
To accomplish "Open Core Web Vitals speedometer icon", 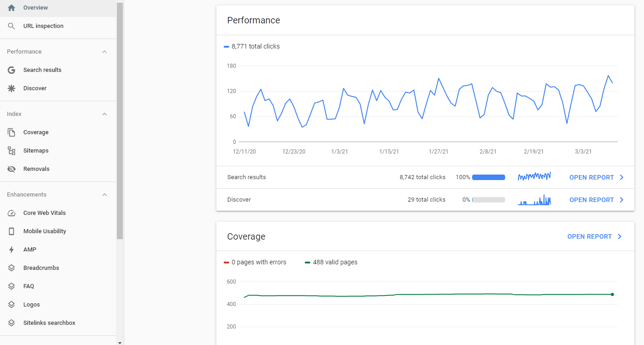I will [11, 213].
